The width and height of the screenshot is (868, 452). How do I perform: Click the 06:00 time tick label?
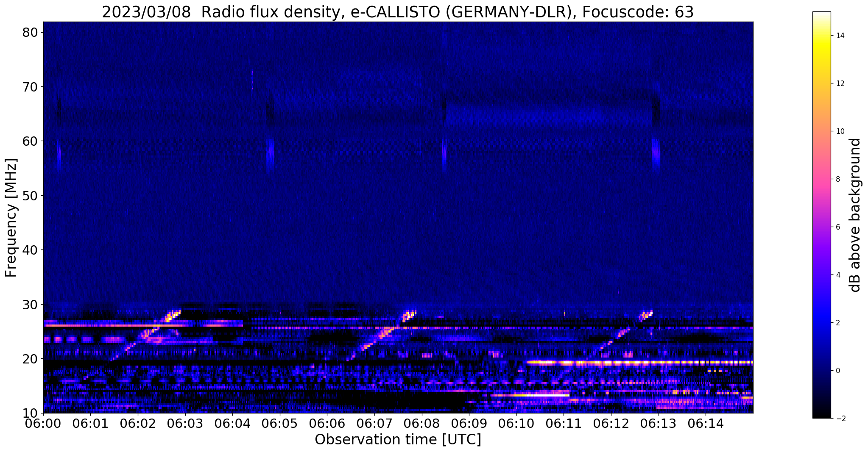[x=43, y=423]
